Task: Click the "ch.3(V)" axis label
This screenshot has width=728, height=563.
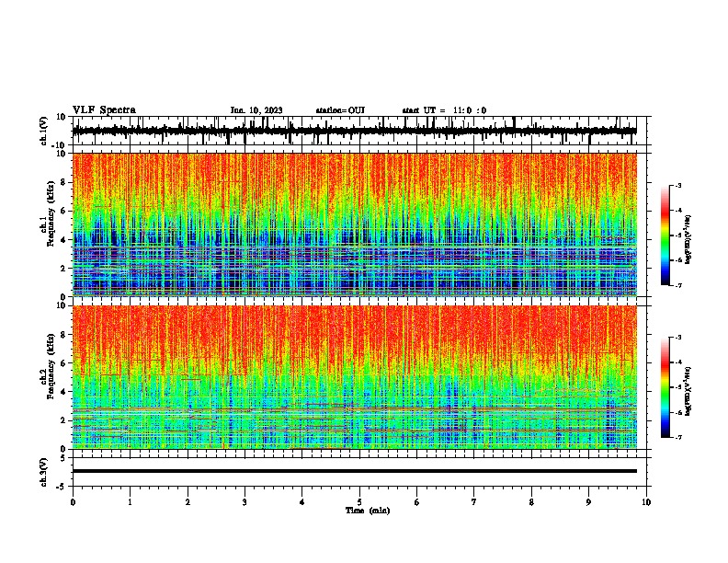Action: (44, 473)
